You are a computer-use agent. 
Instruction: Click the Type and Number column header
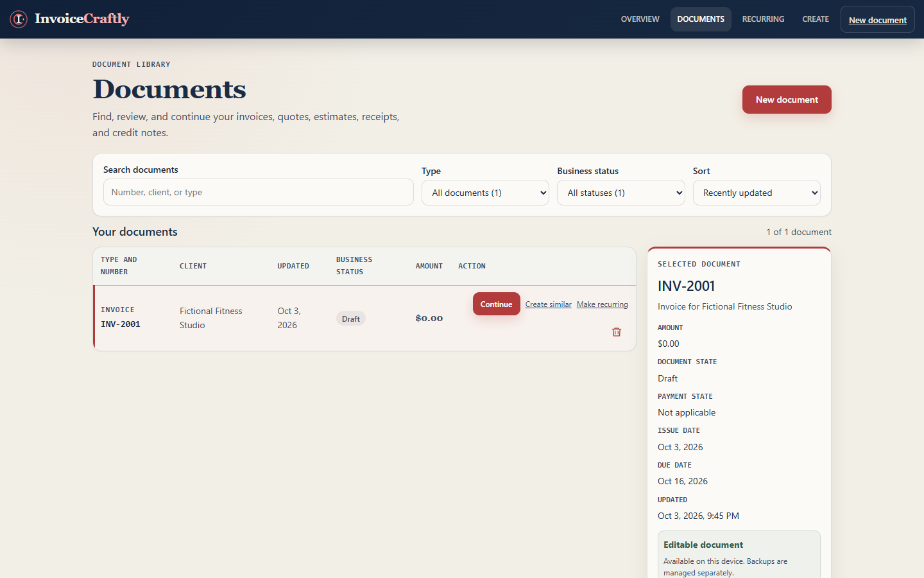click(119, 266)
